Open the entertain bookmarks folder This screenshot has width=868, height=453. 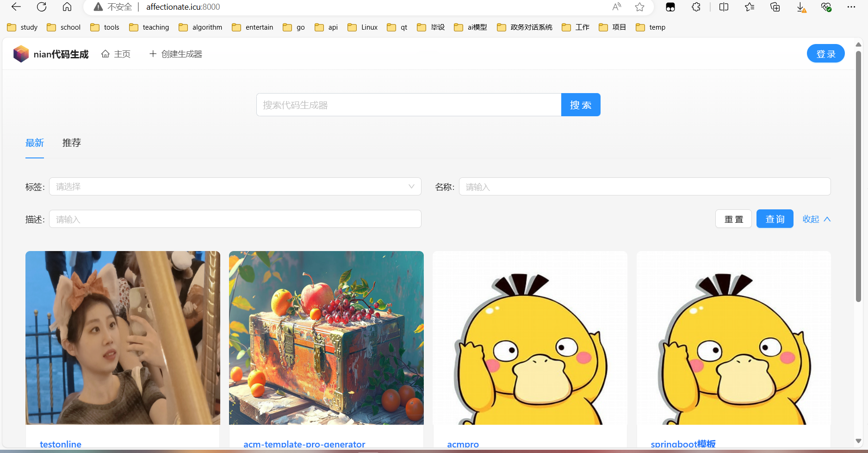253,27
